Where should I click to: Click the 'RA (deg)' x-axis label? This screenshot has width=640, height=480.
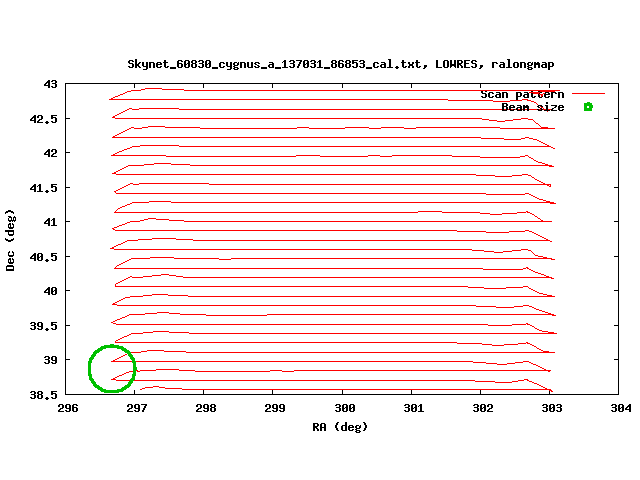pos(340,427)
